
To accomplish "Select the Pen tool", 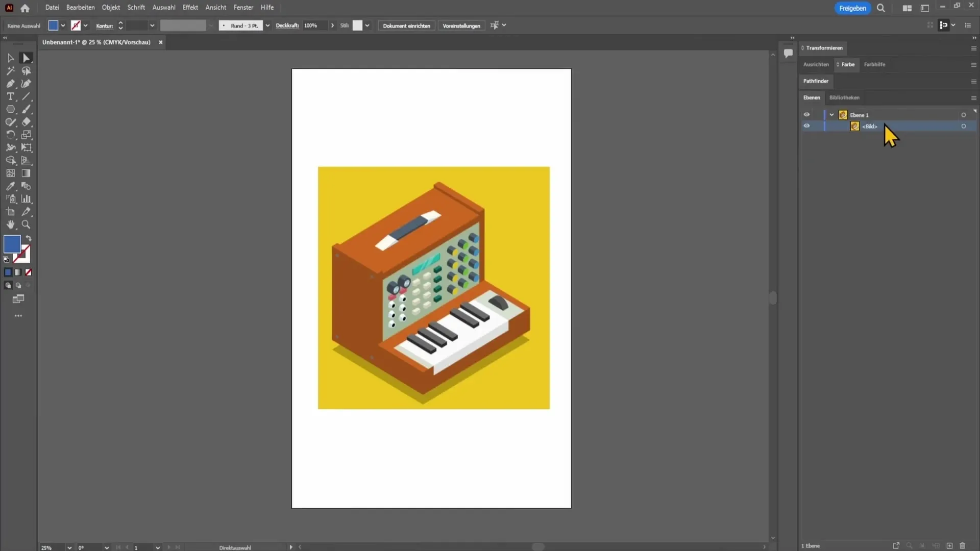I will 10,84.
